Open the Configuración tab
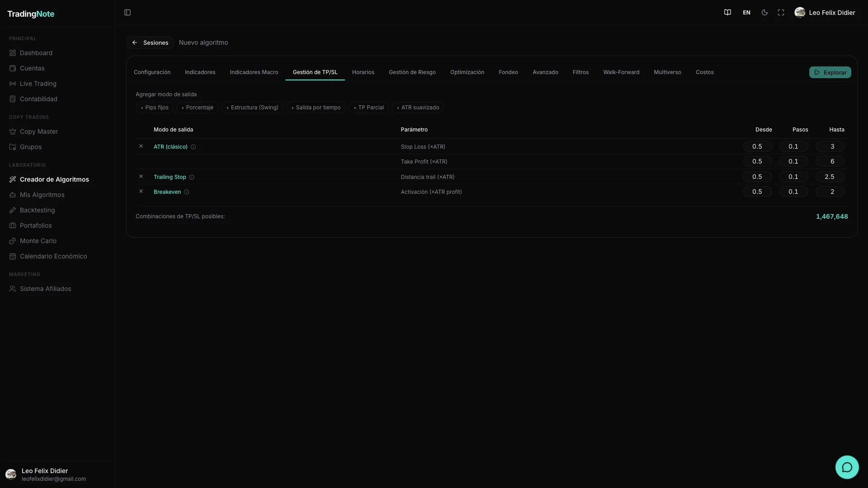868x488 pixels. [152, 72]
